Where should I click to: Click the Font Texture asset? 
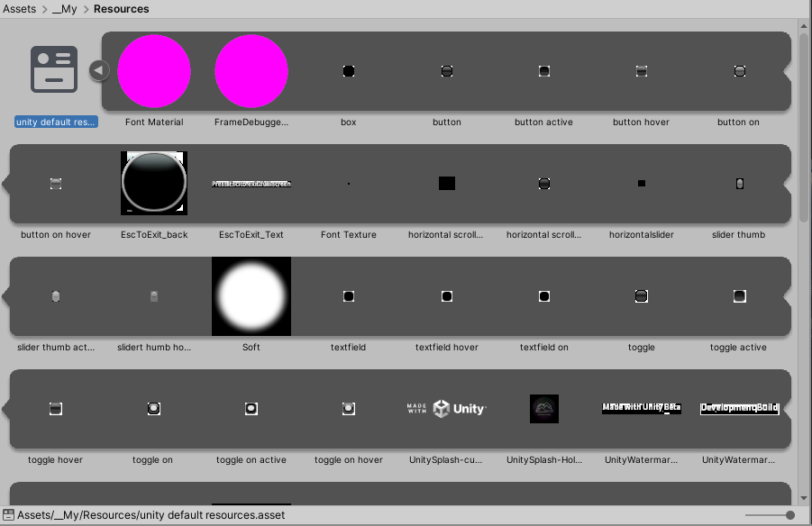349,183
